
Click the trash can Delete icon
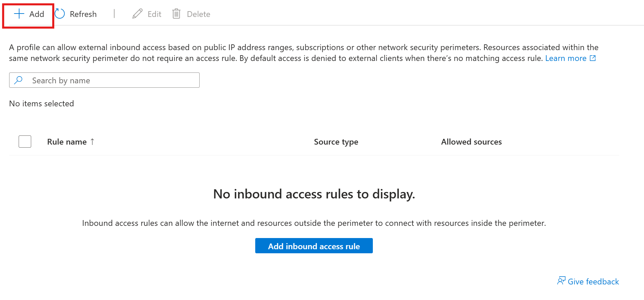tap(176, 14)
